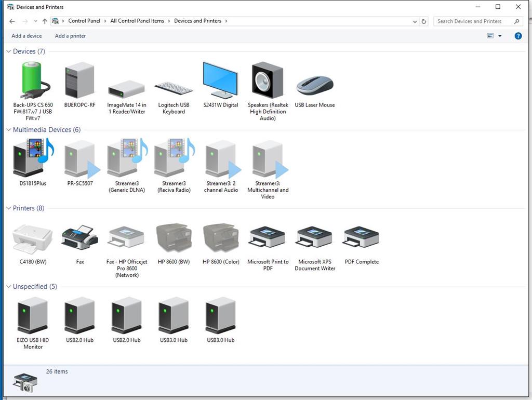Screen dimensions: 532x400
Task: Select the Speakers Realtek High Definition Audio icon
Action: tap(268, 80)
